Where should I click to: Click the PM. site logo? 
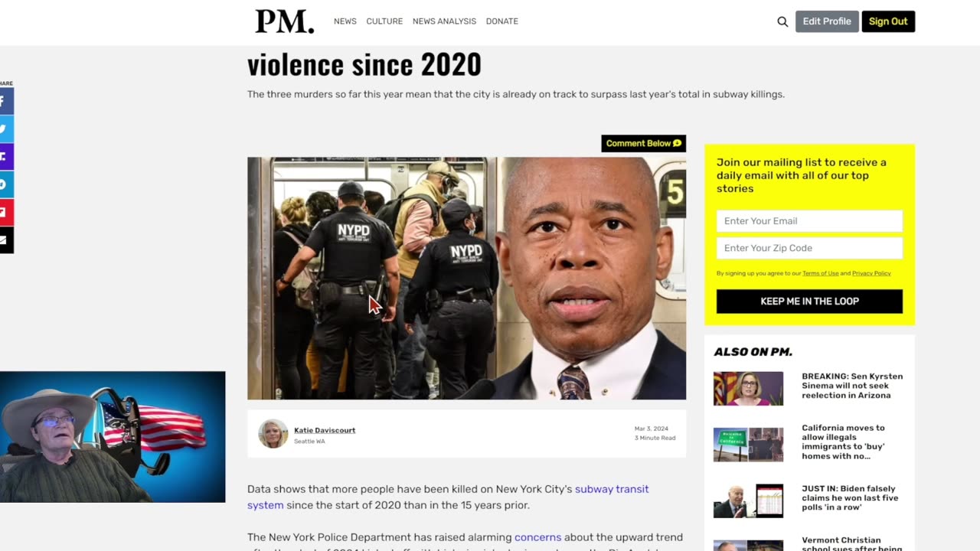click(284, 21)
